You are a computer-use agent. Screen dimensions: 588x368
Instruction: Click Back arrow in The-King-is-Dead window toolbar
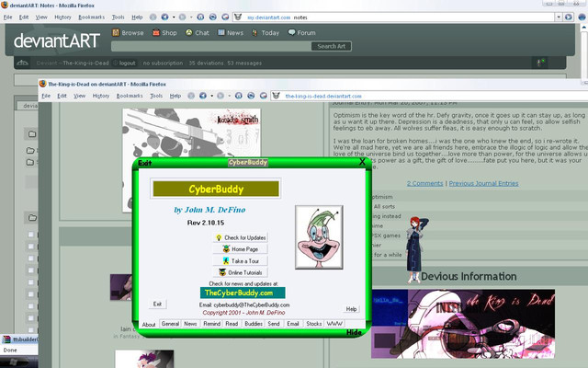pyautogui.click(x=203, y=96)
